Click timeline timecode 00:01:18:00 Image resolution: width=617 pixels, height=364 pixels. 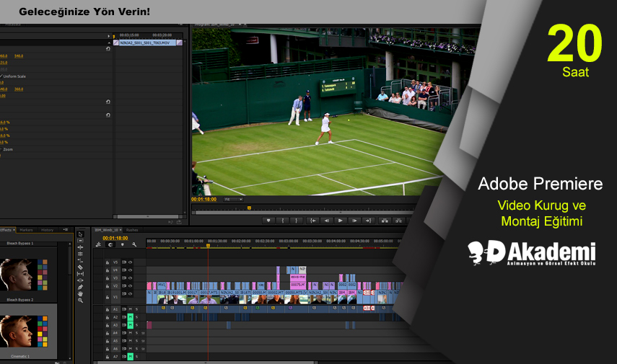coord(115,238)
